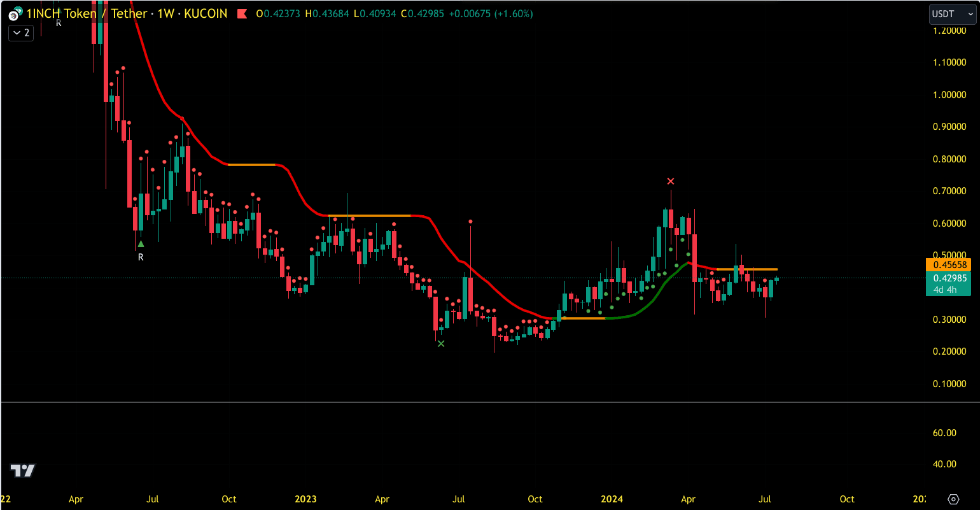
Task: Click the Jul label just after 2023's Apr
Action: [459, 499]
